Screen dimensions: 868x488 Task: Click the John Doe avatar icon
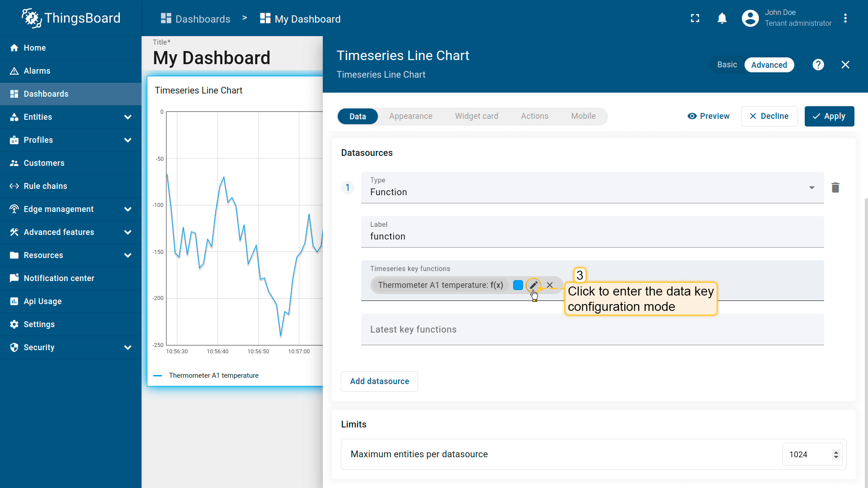coord(750,19)
